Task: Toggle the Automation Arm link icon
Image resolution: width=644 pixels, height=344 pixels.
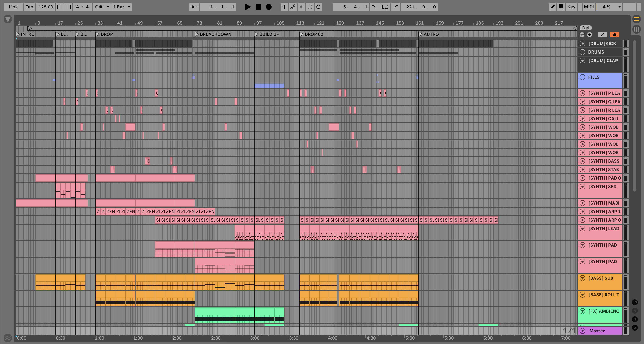Action: pos(293,7)
